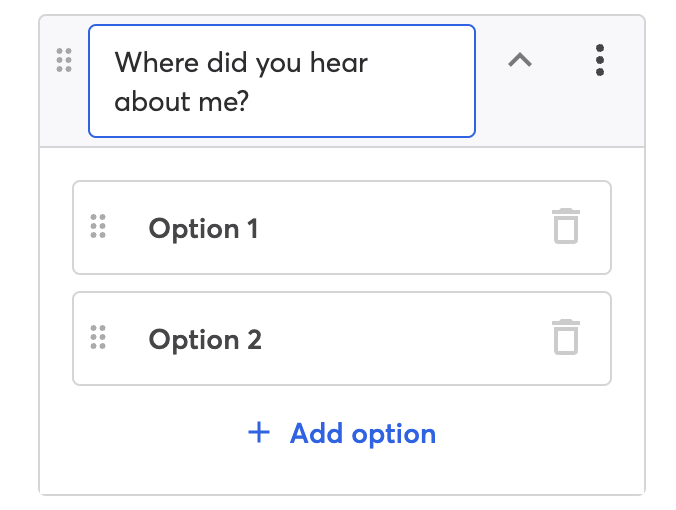The image size is (676, 510).
Task: Click the word "Where" in the question title
Action: [x=156, y=63]
